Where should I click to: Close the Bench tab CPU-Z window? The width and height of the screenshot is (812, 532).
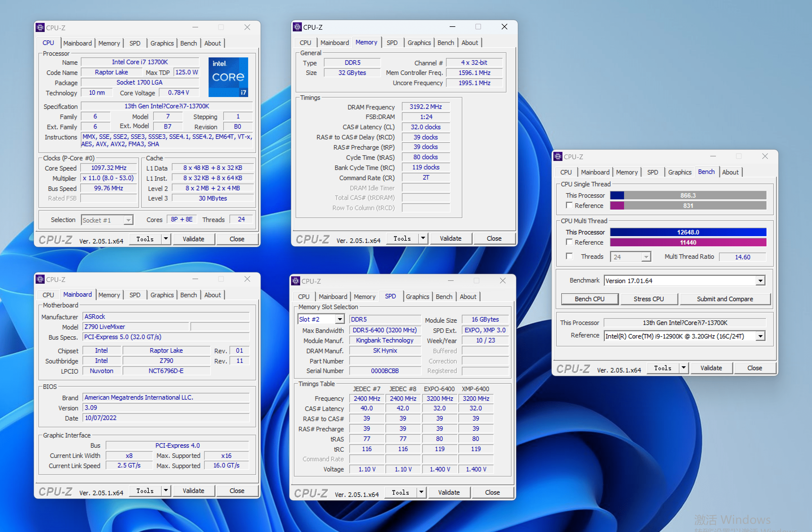765,156
